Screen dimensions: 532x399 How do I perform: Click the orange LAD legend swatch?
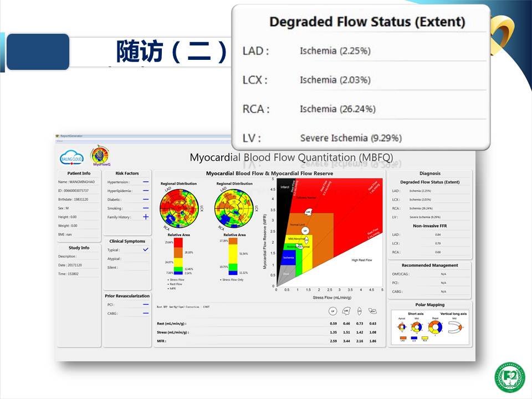pyautogui.click(x=403, y=338)
